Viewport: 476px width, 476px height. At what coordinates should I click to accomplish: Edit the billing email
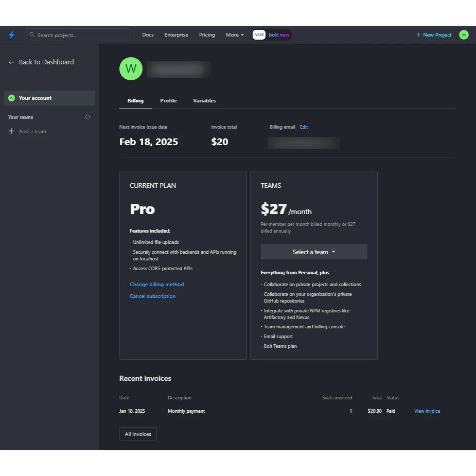point(304,127)
